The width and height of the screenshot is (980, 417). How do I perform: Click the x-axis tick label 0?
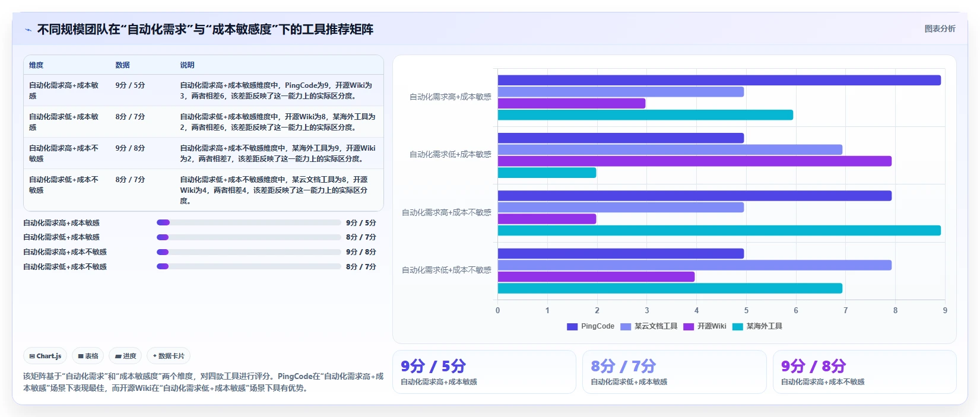497,310
